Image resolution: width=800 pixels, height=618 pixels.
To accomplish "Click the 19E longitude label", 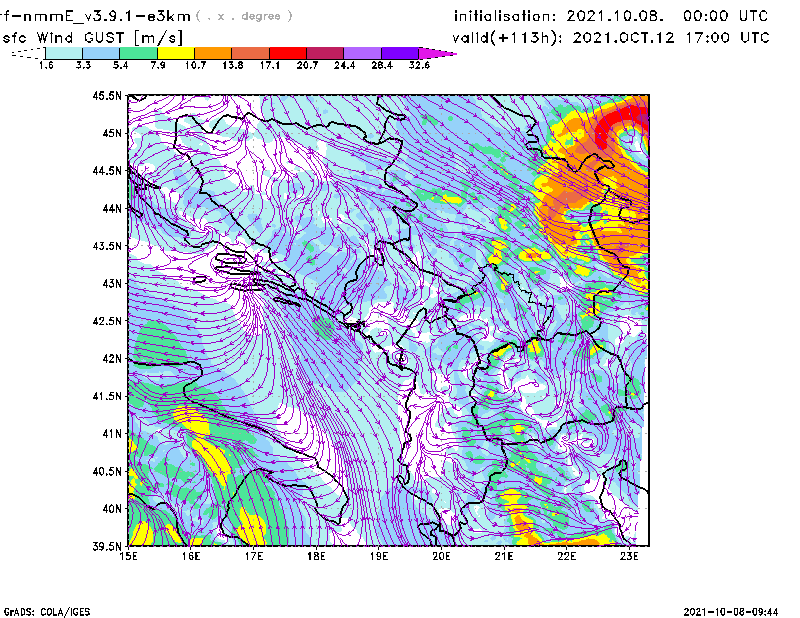I will click(x=379, y=556).
